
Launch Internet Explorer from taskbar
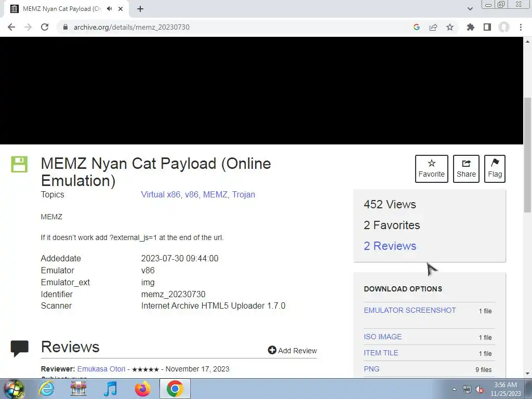46,389
